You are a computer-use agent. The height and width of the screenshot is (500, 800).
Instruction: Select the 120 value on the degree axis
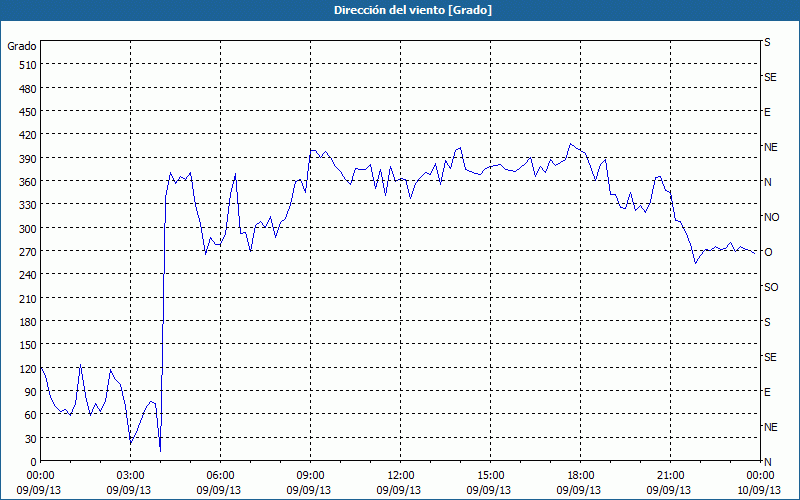click(x=28, y=369)
